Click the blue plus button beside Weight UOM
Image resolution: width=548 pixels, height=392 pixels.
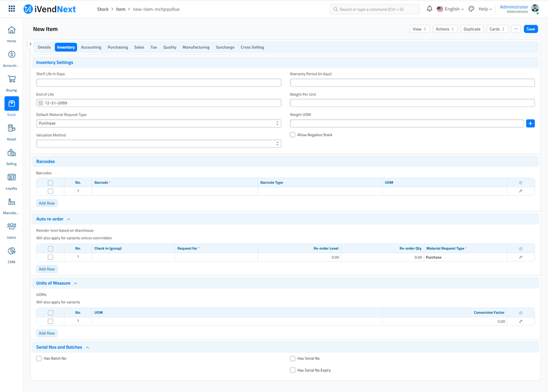(x=530, y=124)
